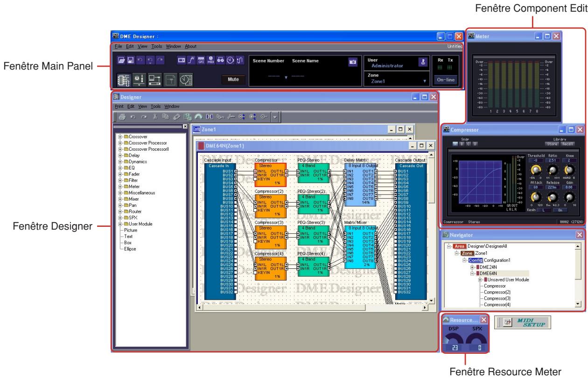Viewport: 588px width, 379px height.
Task: Click the Copy icon in Designer toolbar
Action: pos(165,117)
